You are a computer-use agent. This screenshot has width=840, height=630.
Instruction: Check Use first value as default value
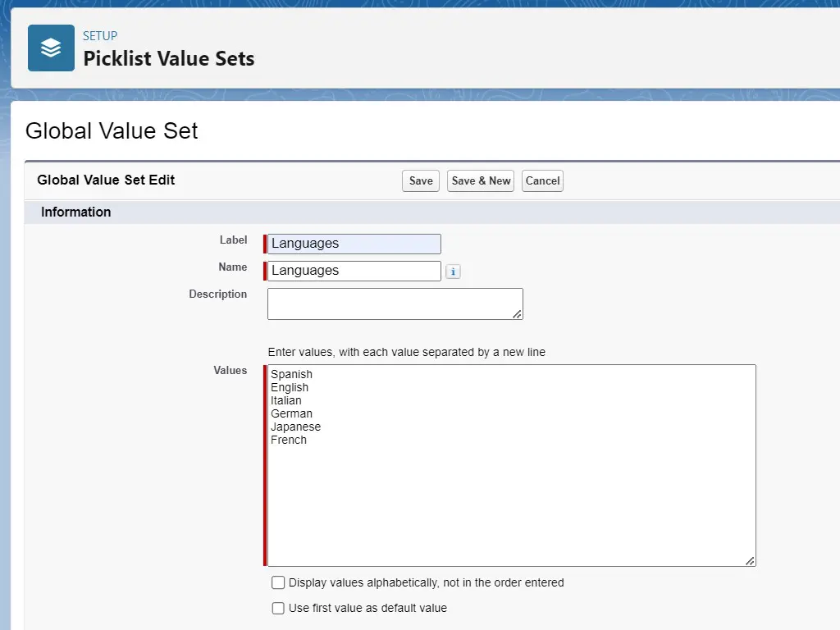point(278,608)
